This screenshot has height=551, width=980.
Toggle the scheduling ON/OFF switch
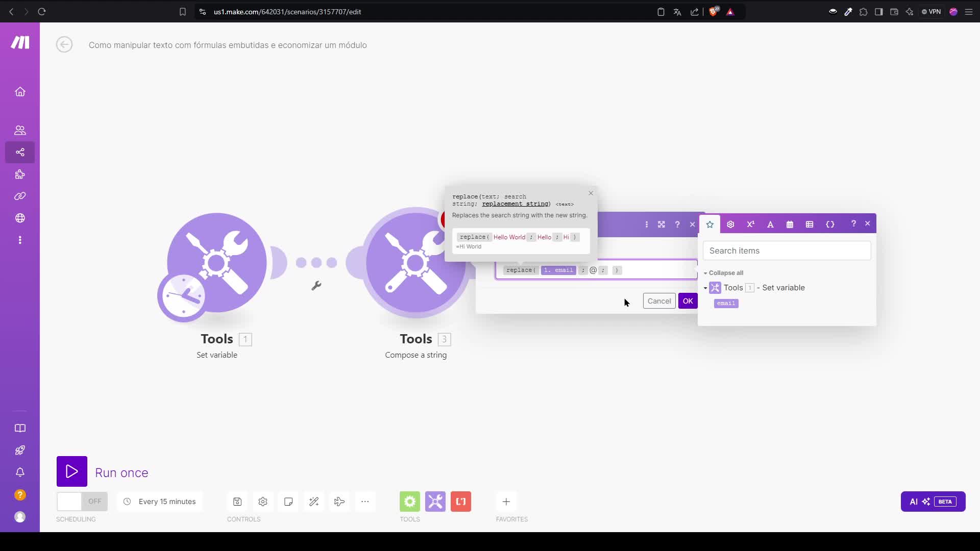pos(82,502)
